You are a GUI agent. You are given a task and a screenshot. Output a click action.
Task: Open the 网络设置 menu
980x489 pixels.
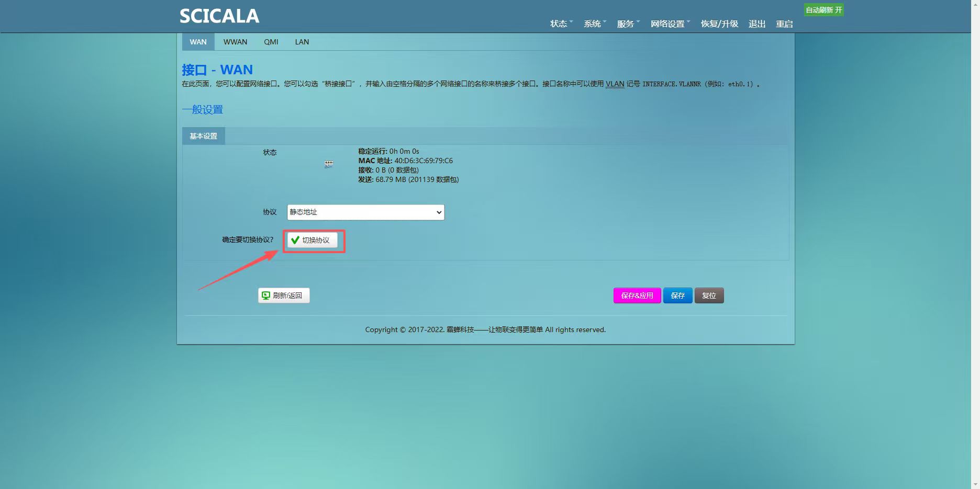coord(668,24)
